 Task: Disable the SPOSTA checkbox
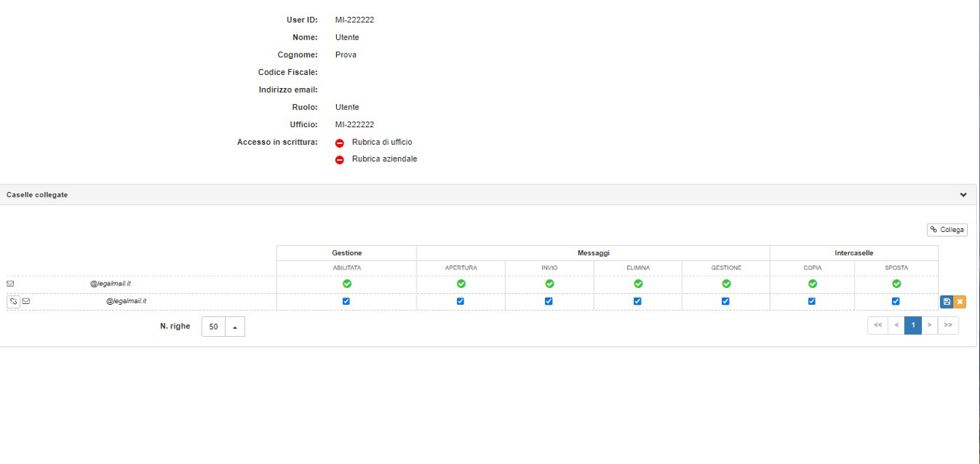pyautogui.click(x=896, y=301)
